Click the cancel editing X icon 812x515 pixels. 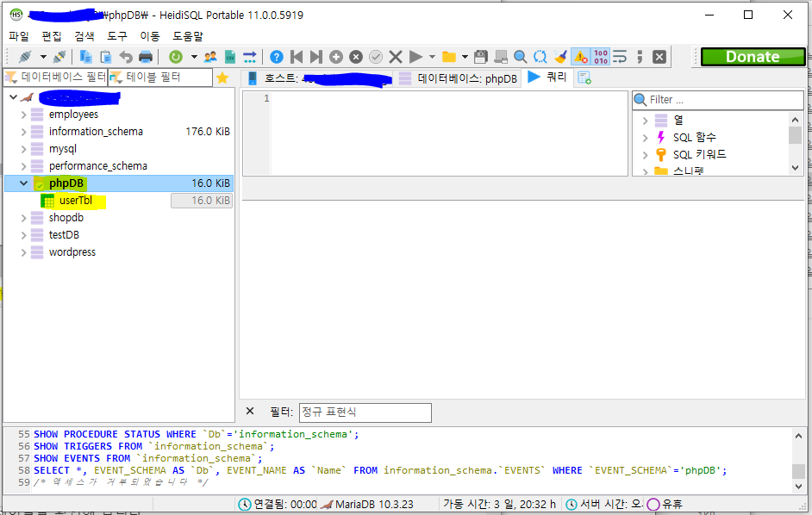click(396, 57)
